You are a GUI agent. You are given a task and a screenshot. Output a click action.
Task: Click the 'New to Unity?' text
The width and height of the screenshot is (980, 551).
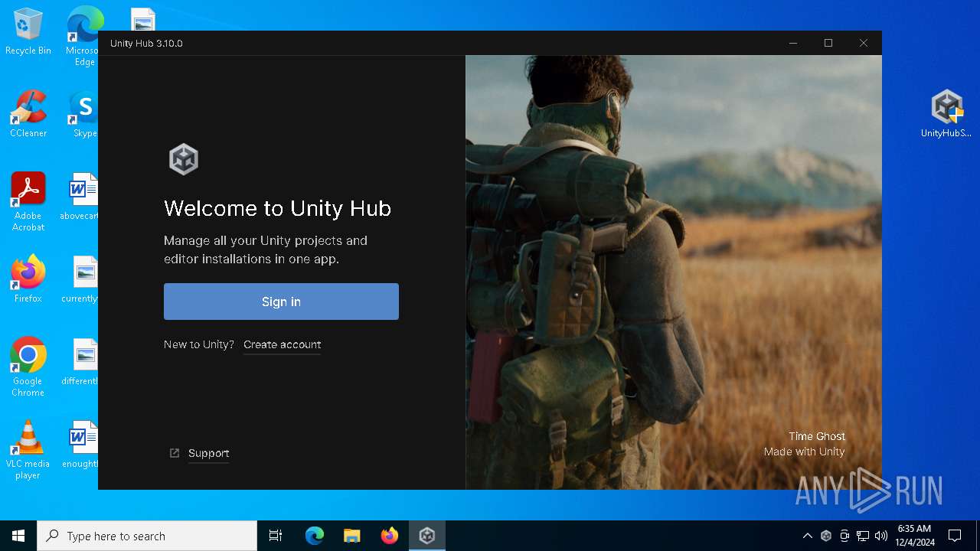click(199, 344)
